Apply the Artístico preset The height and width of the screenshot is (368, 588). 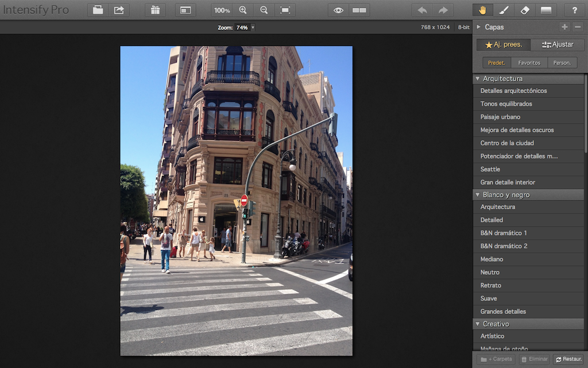click(528, 336)
